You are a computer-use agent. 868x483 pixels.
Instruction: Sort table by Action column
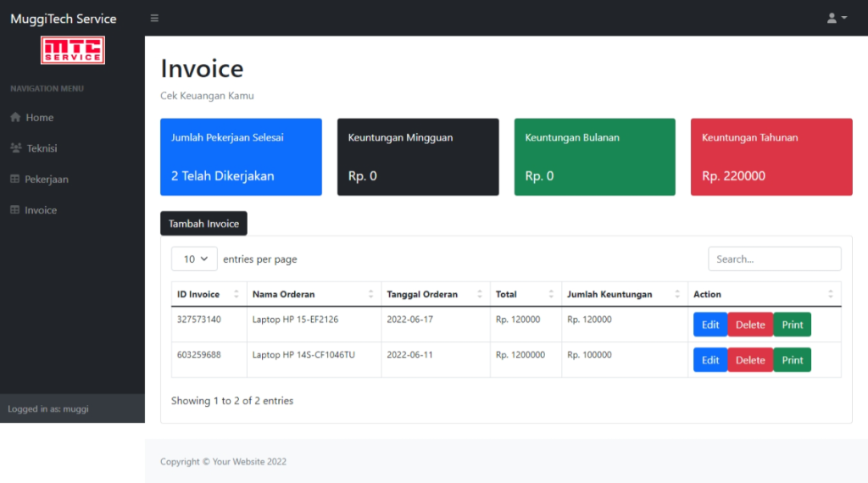[765, 294]
